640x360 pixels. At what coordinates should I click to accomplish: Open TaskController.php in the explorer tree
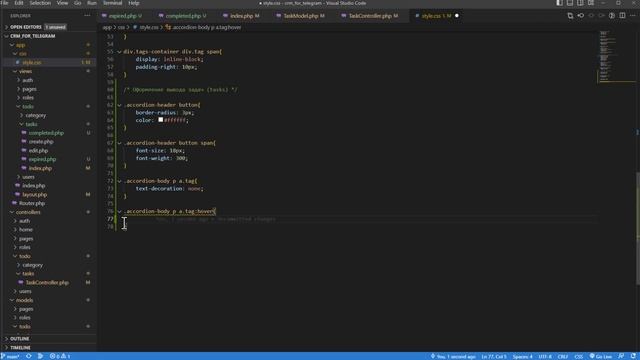(48, 282)
